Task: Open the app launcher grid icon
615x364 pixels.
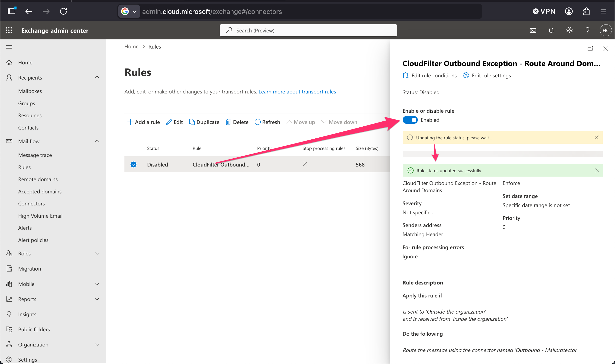Action: 9,30
